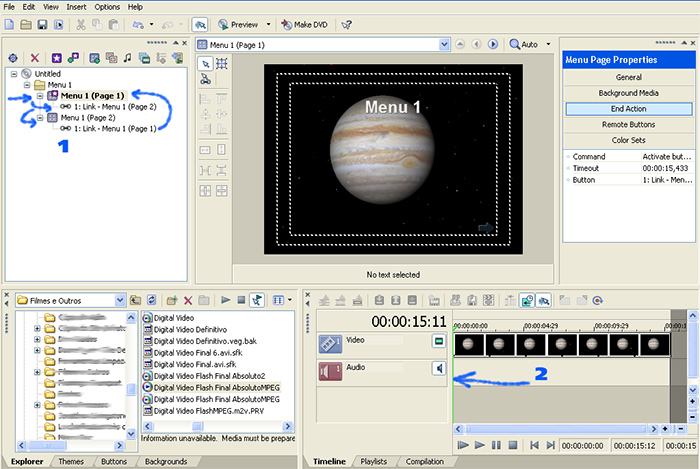
Task: Open the Insert menu
Action: 76,7
